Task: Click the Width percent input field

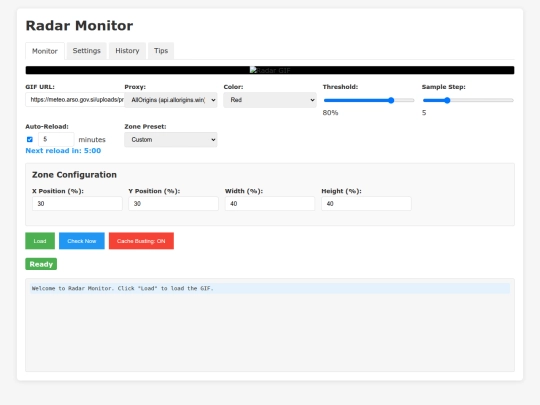Action: coord(270,204)
